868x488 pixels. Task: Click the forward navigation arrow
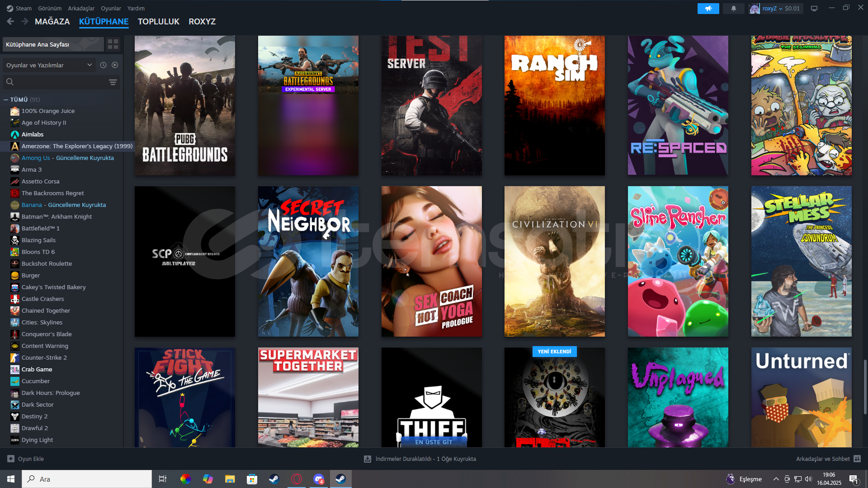(x=25, y=21)
